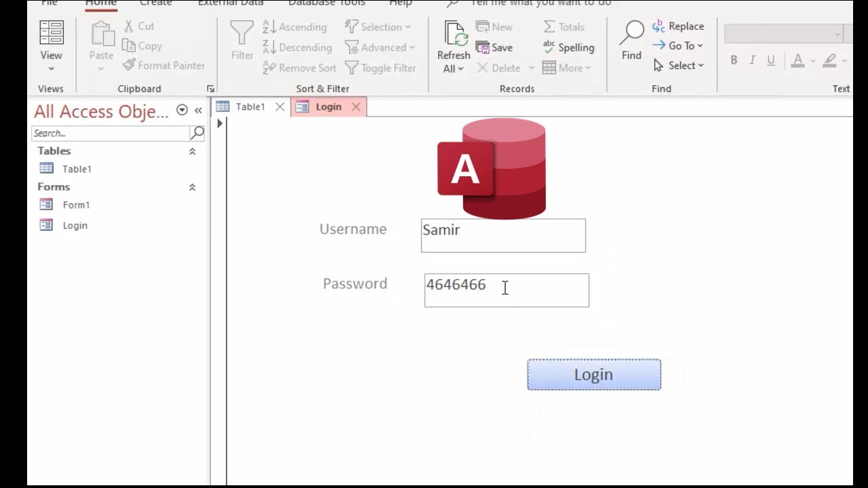Collapse the Tables group
Viewport: 868px width, 488px height.
192,152
